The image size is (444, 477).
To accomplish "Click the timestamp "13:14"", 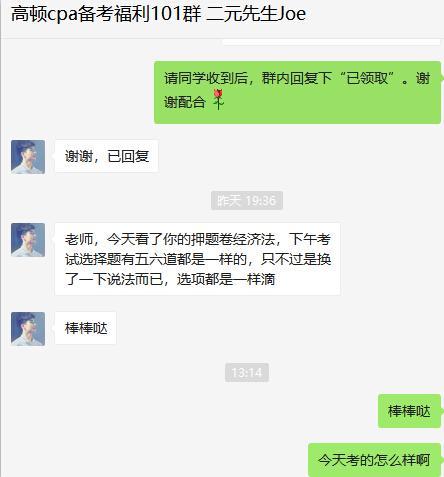I will (x=247, y=372).
